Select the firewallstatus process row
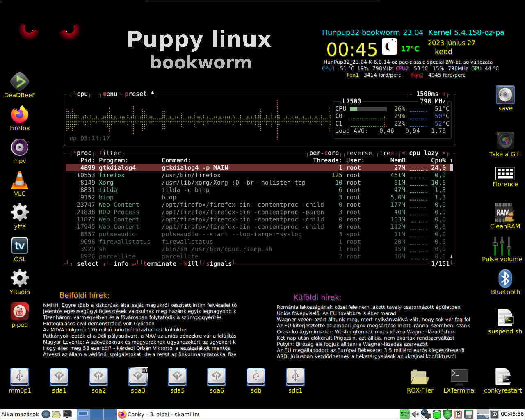 (x=258, y=242)
